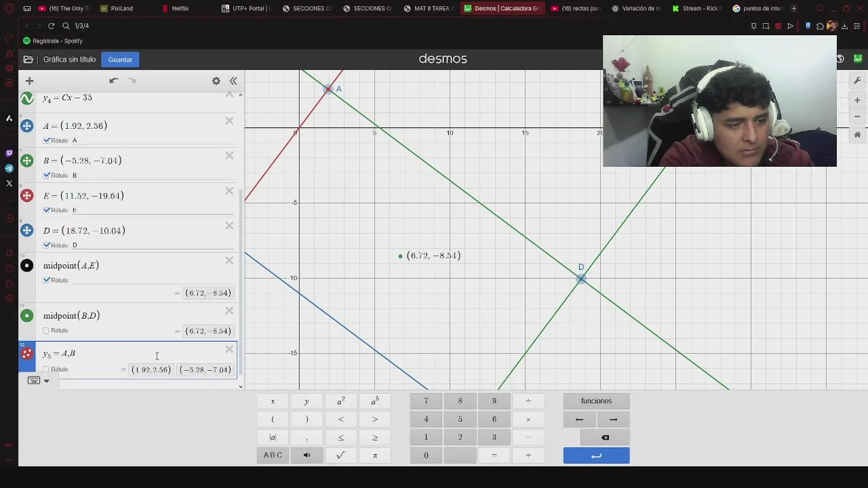Switch to MAT II TAREA browser tab
This screenshot has height=488, width=868.
[428, 8]
